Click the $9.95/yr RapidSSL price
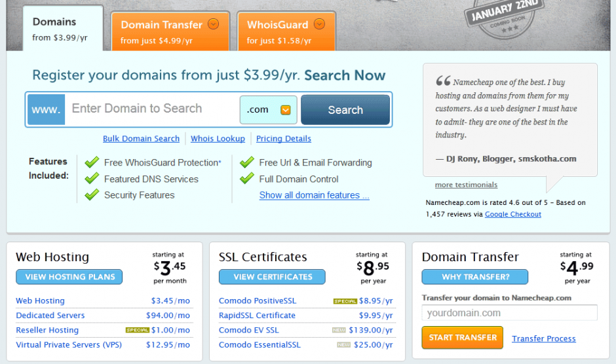This screenshot has width=616, height=364. tap(375, 316)
